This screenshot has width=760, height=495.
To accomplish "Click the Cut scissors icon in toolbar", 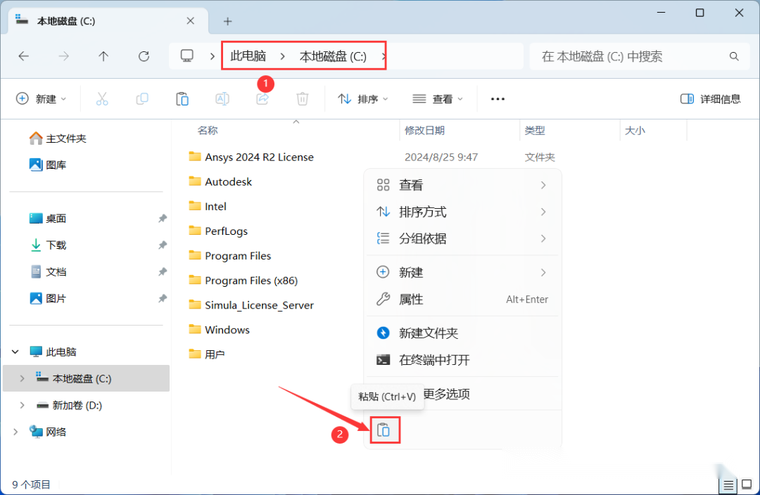I will (x=101, y=99).
